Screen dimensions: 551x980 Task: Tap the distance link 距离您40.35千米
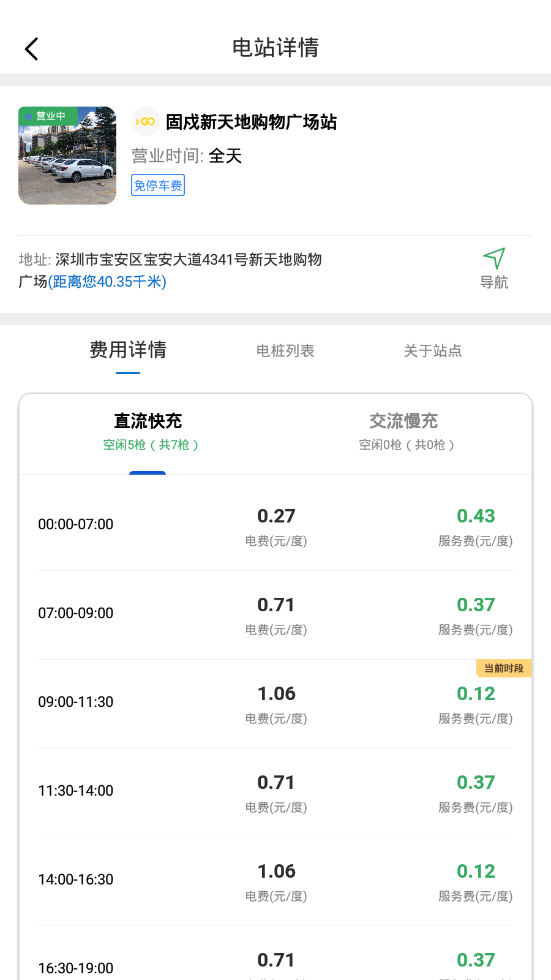pyautogui.click(x=107, y=282)
